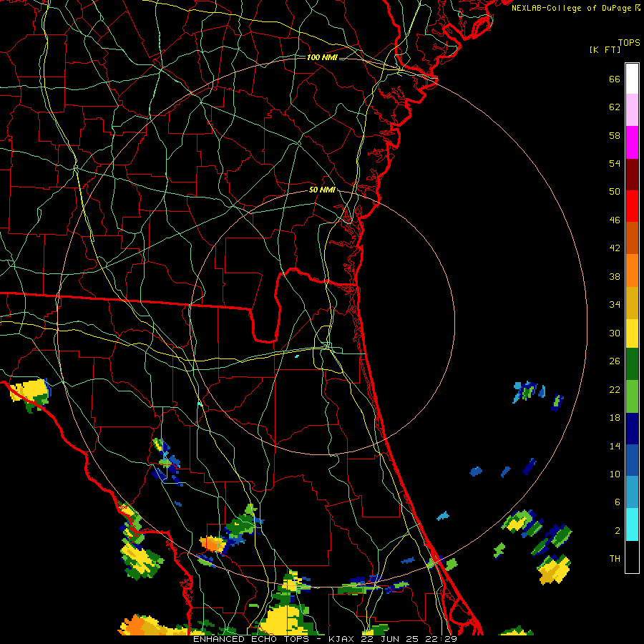Click the light pink legend swatch
Viewport: 644px width, 644px height.
tap(632, 110)
